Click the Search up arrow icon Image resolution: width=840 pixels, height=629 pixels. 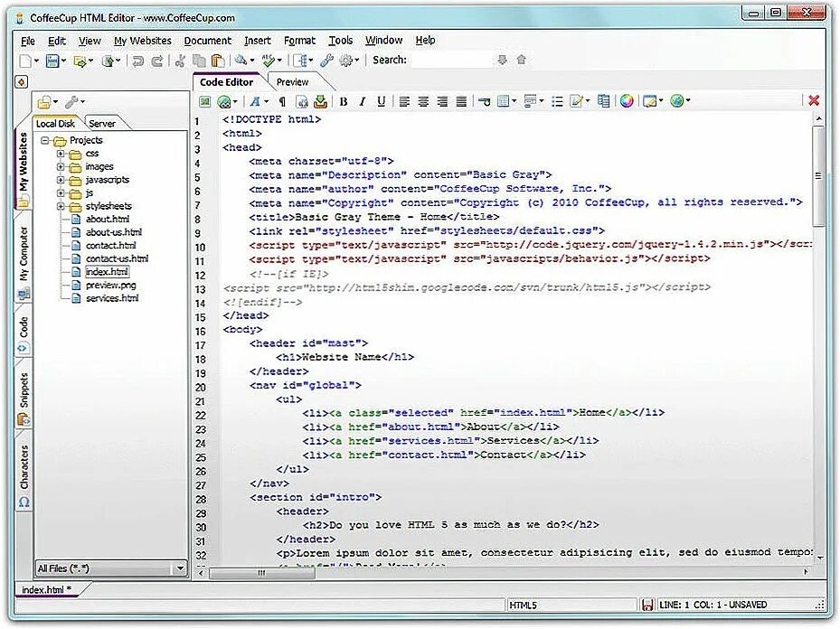coord(521,60)
